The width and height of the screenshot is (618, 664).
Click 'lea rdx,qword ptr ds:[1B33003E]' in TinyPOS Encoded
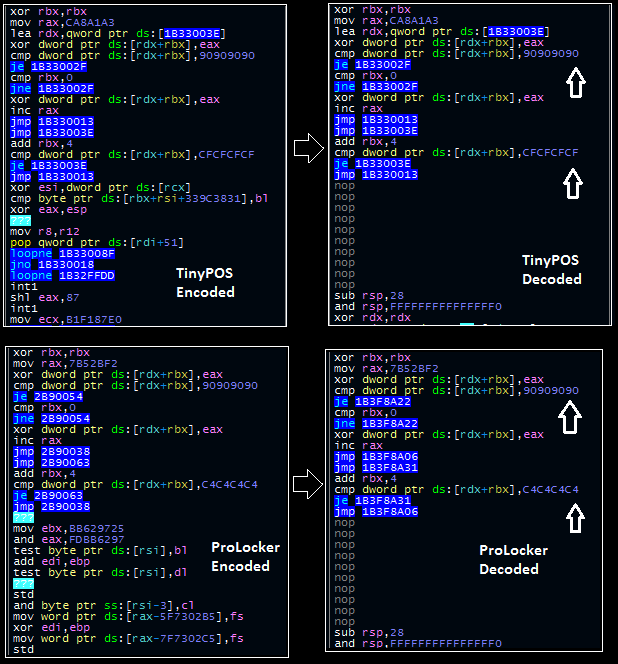click(x=118, y=33)
